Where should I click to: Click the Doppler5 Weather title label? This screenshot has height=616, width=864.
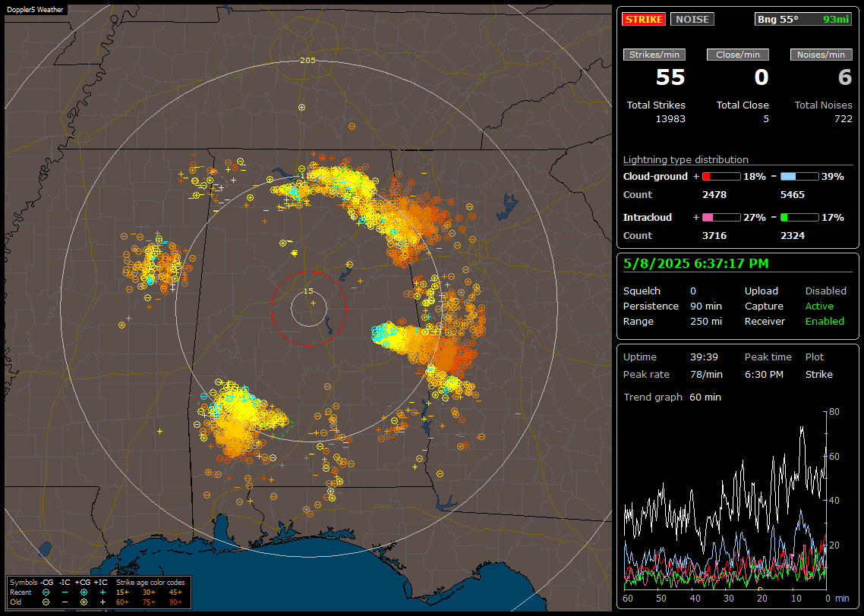(35, 10)
